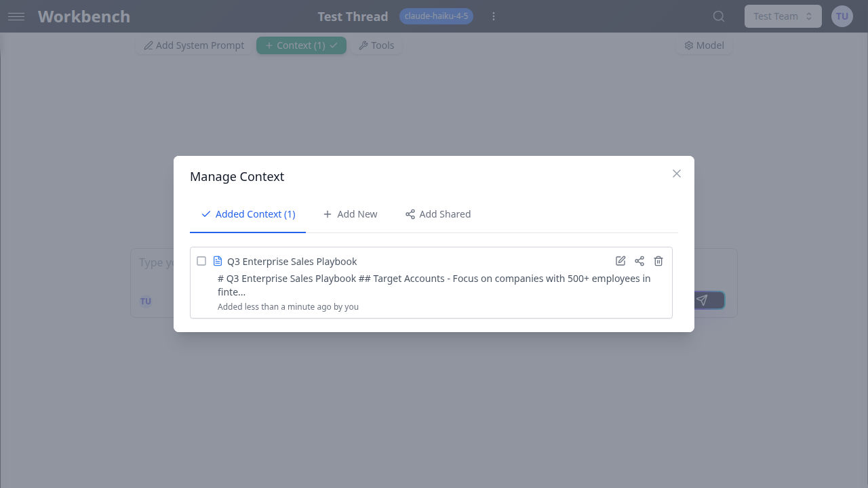The height and width of the screenshot is (488, 868).
Task: Stay on the Added Context (1) tab
Action: point(248,213)
